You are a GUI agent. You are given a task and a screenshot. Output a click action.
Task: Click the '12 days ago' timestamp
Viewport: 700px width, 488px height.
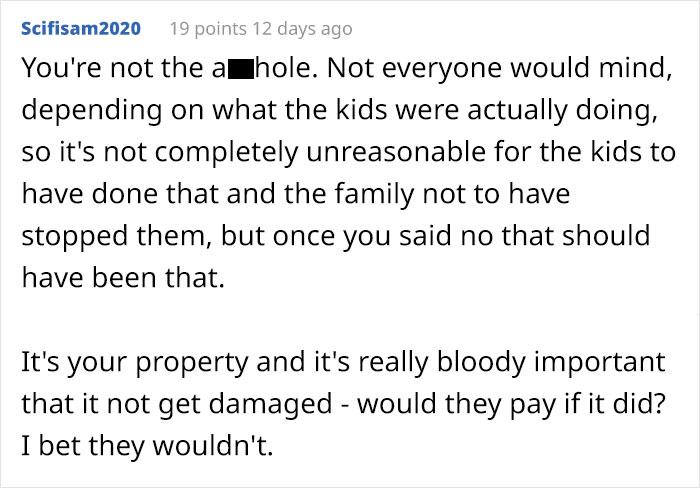tap(302, 29)
